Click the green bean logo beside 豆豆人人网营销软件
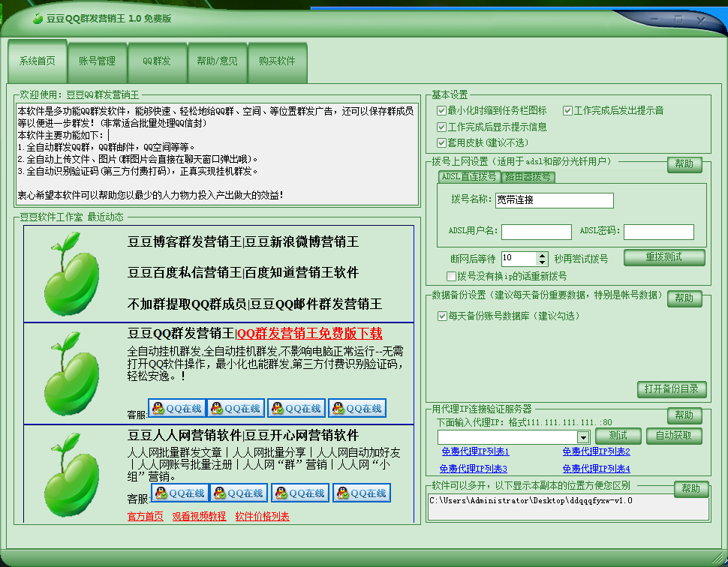Image resolution: width=728 pixels, height=567 pixels. pyautogui.click(x=72, y=474)
